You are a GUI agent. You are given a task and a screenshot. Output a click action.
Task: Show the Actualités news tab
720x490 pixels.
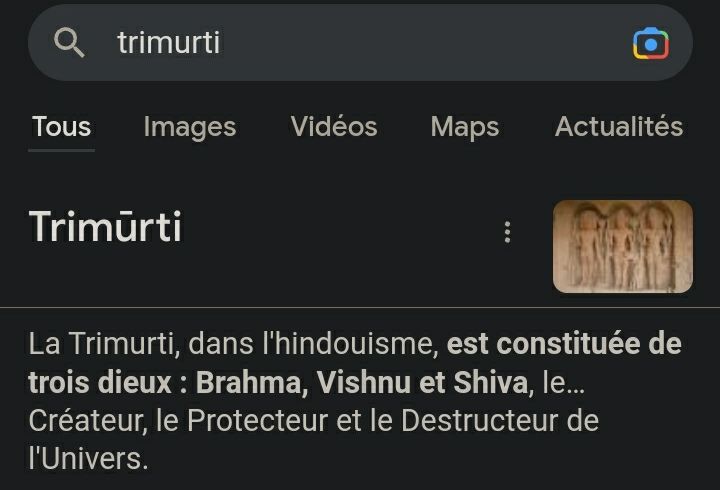coord(619,126)
